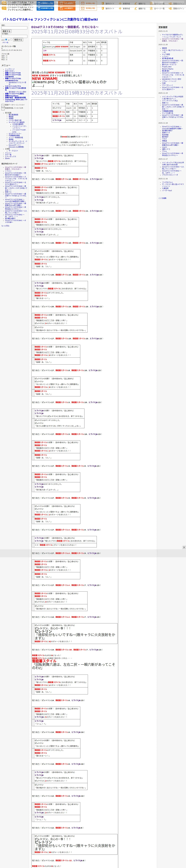Click kiwami.png image beside どっかにいい猛者 quote
Screen dimensions: 186x868
tap(43, 82)
